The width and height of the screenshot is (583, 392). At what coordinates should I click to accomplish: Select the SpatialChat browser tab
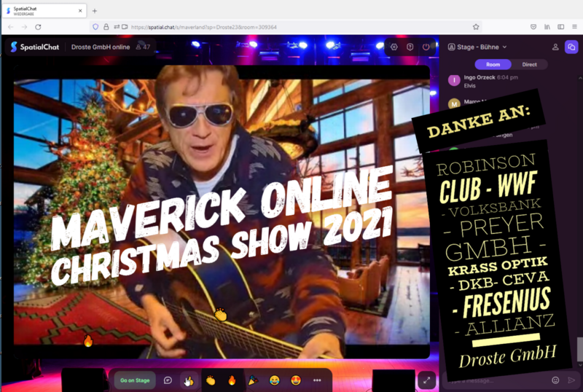44,11
